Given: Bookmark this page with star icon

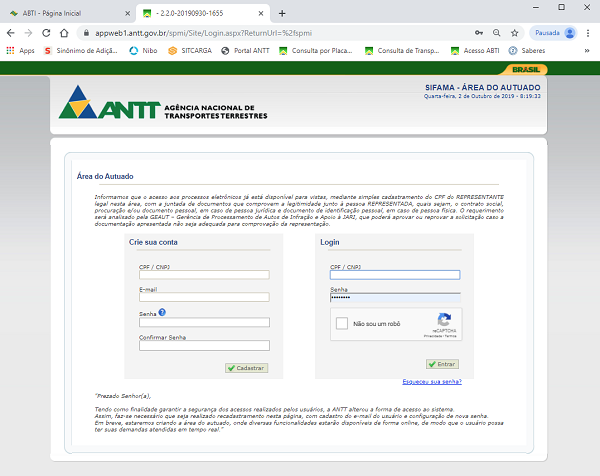Looking at the screenshot, I should click(517, 33).
